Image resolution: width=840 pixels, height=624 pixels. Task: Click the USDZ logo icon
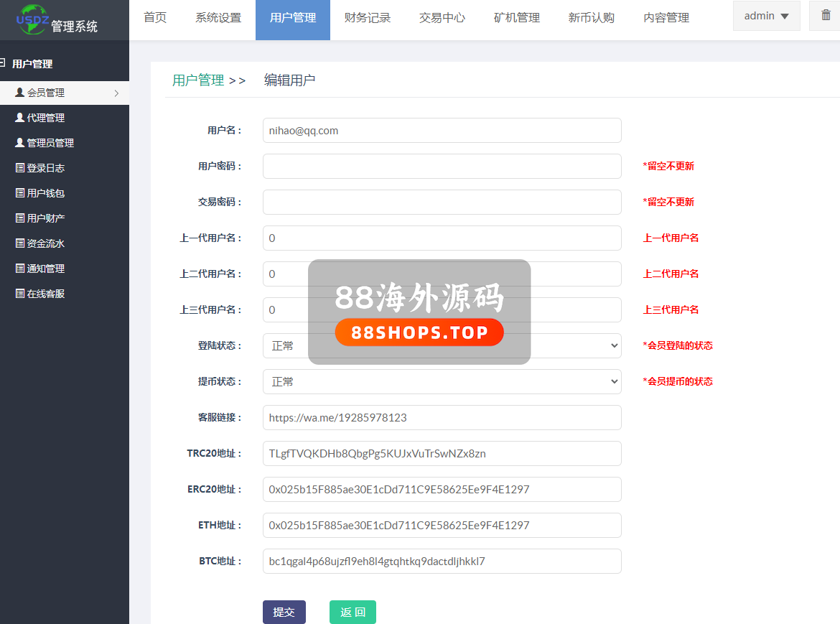(34, 18)
